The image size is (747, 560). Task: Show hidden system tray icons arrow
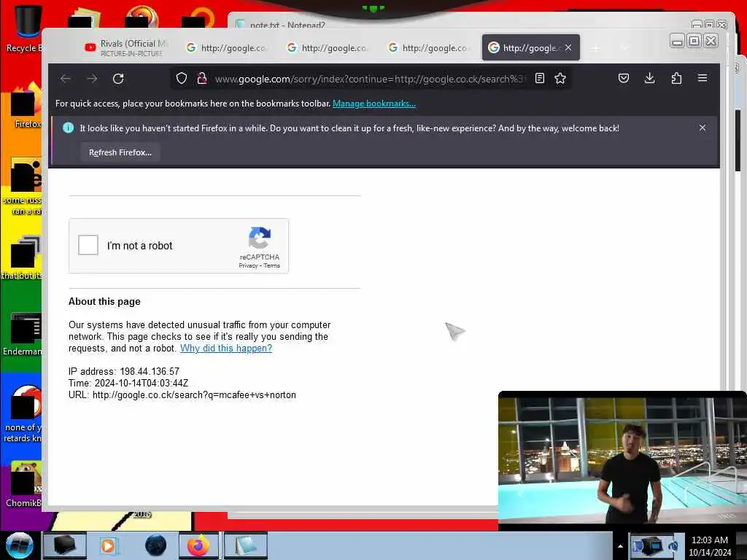coord(620,545)
